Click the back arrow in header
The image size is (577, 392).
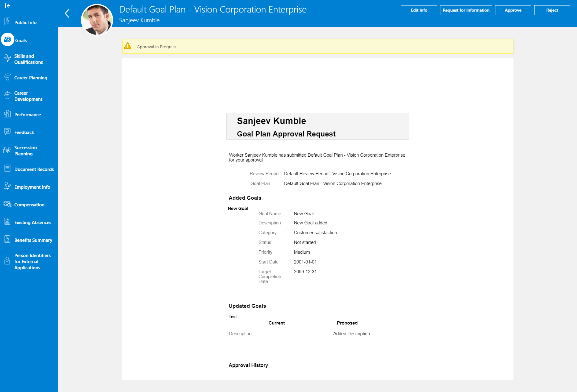pos(67,13)
